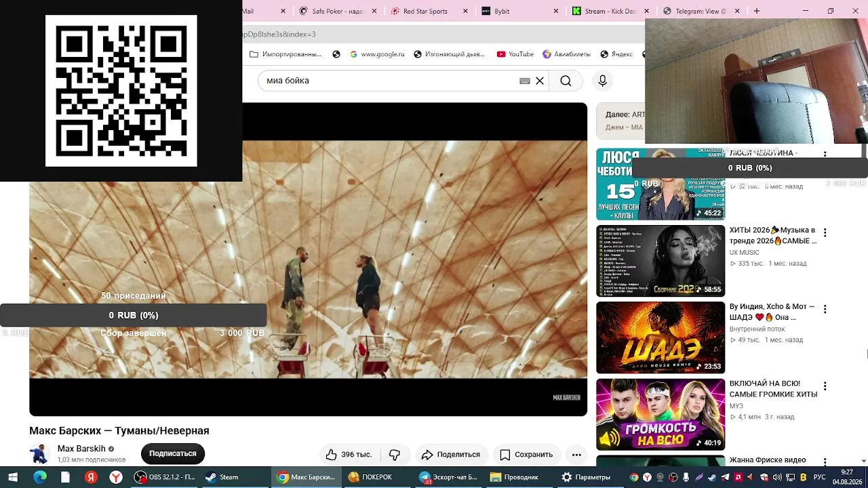868x488 pixels.
Task: Click Telegram tray icon
Action: (x=725, y=477)
